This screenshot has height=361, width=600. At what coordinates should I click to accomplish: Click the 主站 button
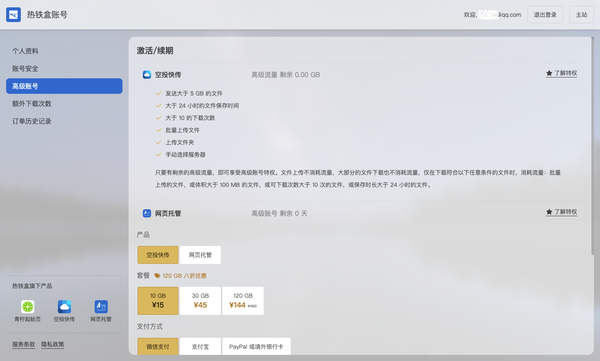click(581, 15)
